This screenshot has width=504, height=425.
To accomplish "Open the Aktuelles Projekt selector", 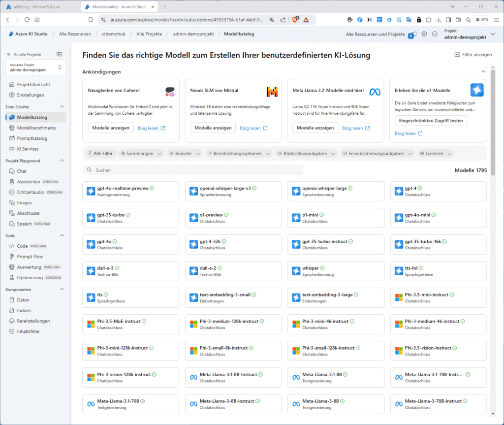I will click(x=35, y=67).
